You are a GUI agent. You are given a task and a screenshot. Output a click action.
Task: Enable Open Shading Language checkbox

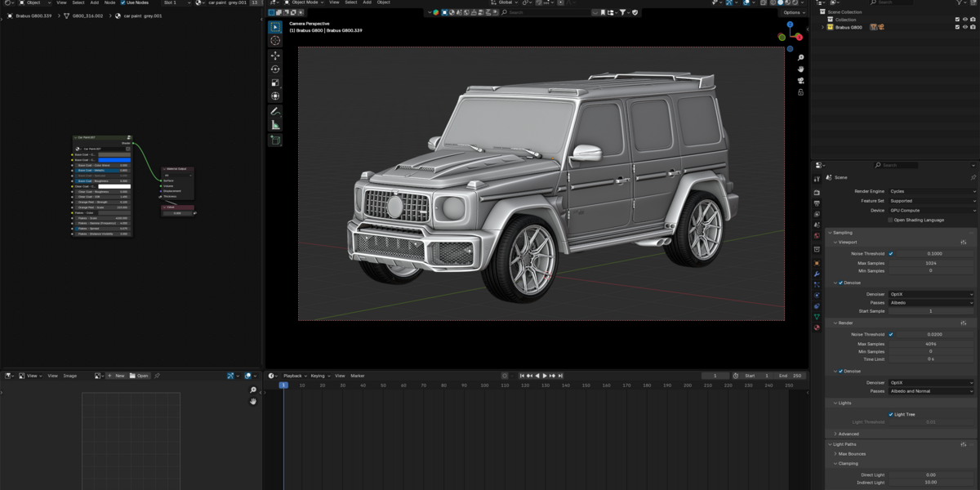[891, 220]
